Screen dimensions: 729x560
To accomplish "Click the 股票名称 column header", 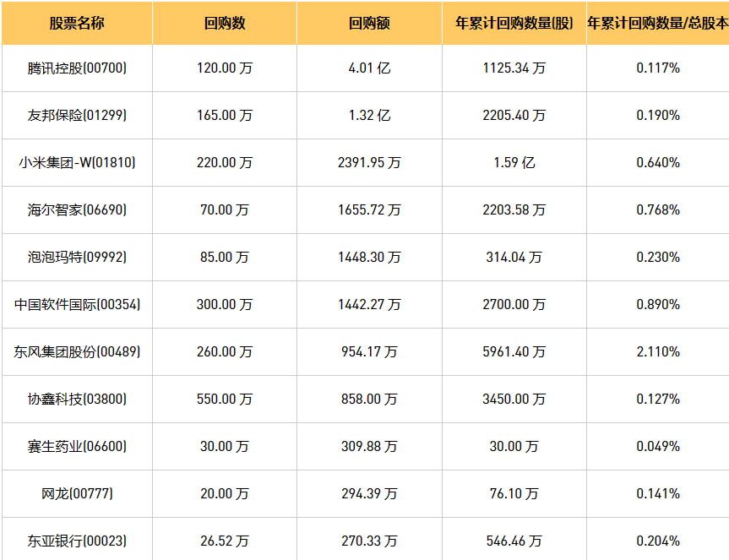I will click(77, 23).
